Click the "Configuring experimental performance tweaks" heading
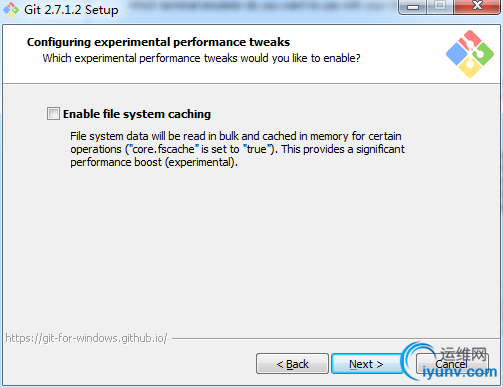 pyautogui.click(x=158, y=42)
